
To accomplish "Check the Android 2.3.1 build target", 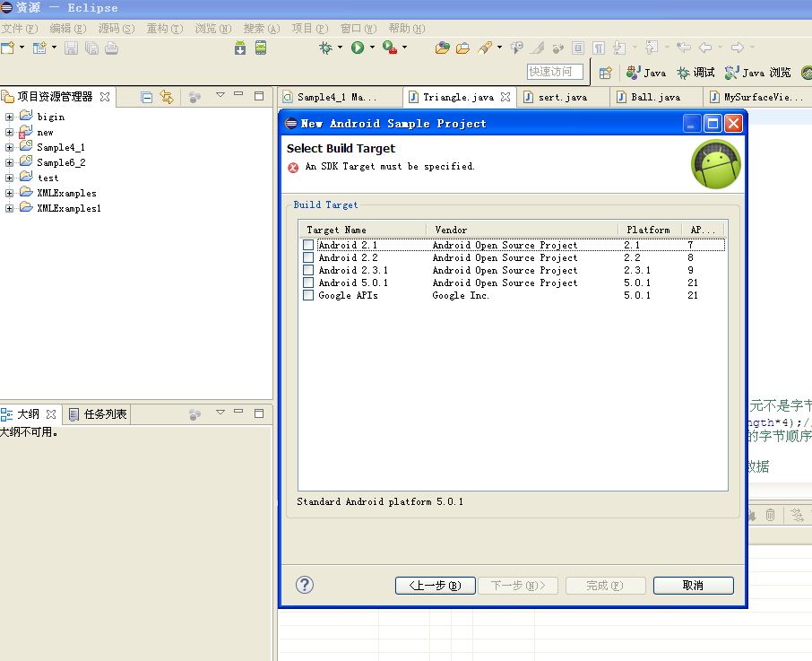I will 308,270.
